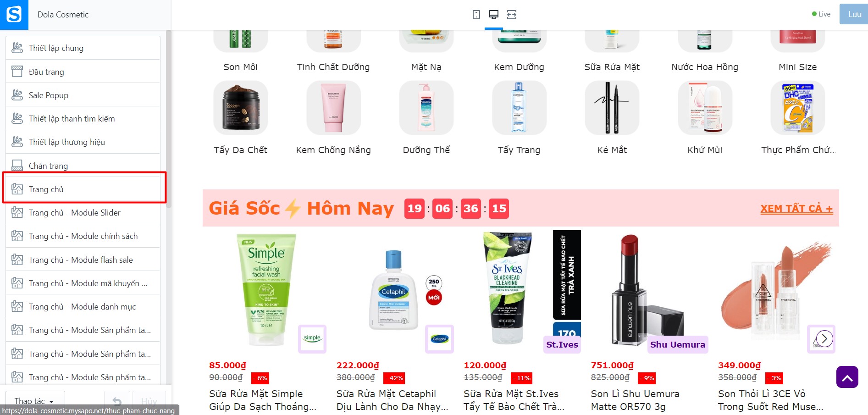Open Sale Popup settings
Screen dimensions: 868x415
pos(83,95)
